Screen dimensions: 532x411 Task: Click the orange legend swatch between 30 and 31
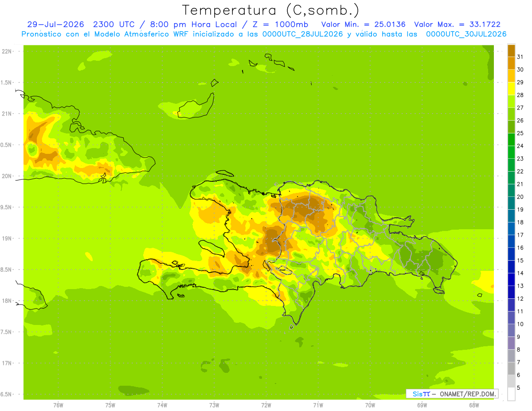click(x=511, y=63)
